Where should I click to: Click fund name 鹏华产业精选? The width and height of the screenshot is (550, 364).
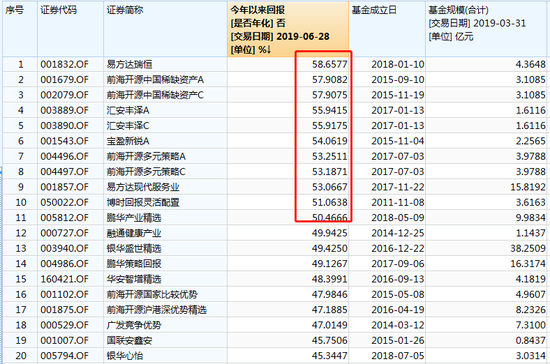(134, 218)
